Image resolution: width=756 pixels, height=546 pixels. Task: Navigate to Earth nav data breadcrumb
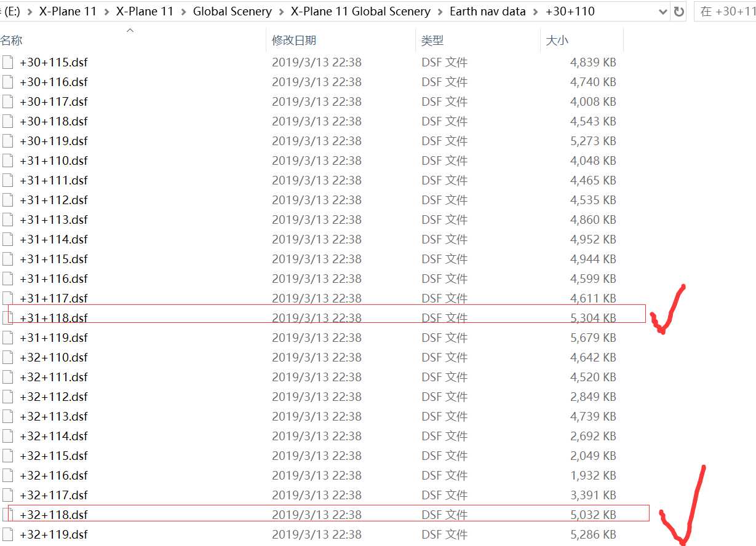488,12
